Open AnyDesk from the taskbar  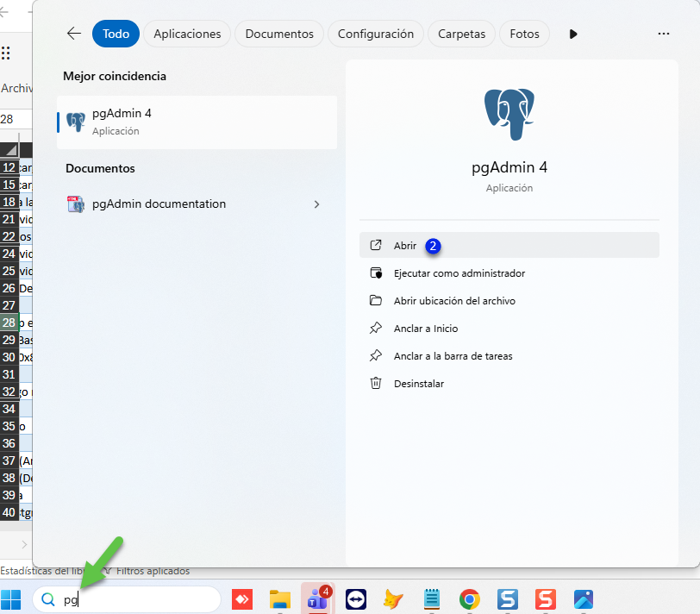pos(242,599)
